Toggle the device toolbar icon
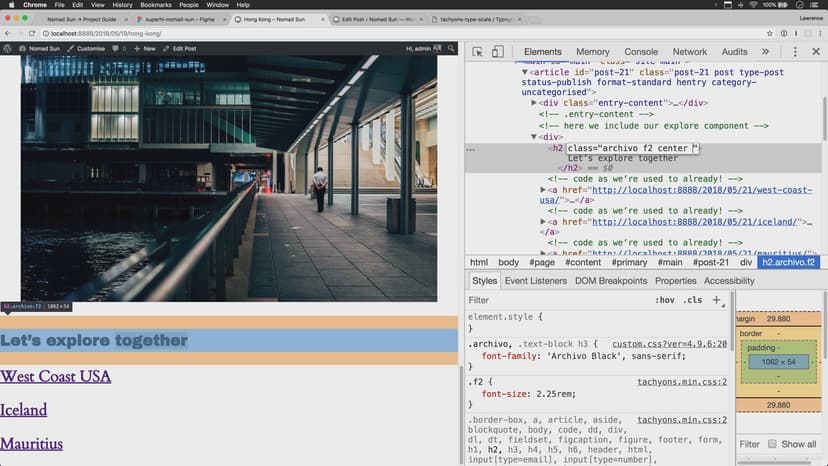This screenshot has height=466, width=828. tap(499, 52)
